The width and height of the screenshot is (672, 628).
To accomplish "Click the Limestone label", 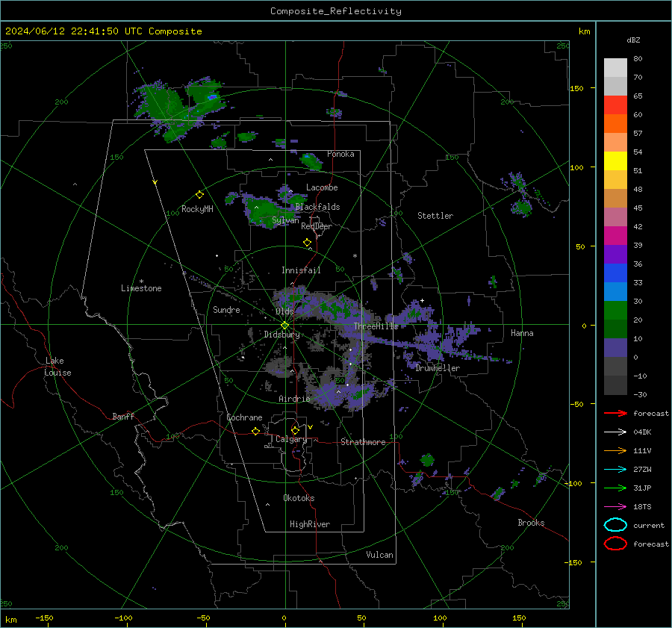I will [x=141, y=288].
